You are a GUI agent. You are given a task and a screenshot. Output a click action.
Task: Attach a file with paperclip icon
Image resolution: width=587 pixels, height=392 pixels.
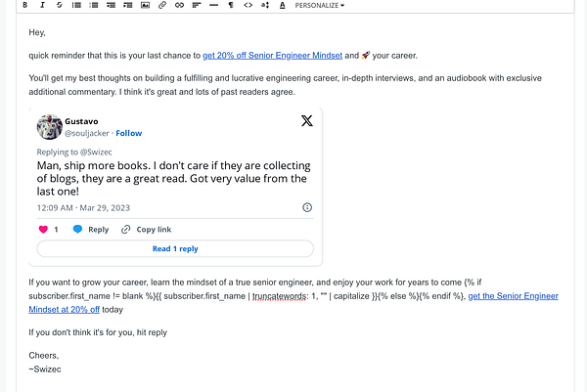[162, 5]
